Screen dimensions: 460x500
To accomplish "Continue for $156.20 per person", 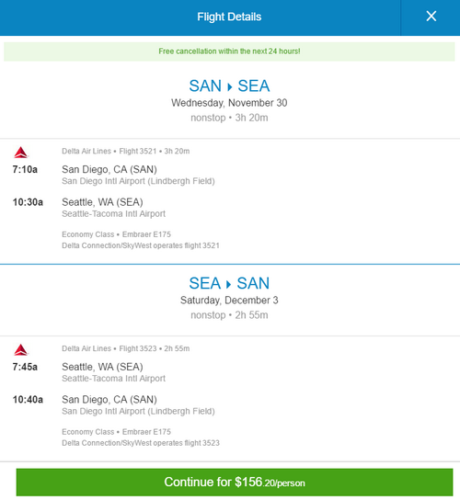I will click(234, 482).
